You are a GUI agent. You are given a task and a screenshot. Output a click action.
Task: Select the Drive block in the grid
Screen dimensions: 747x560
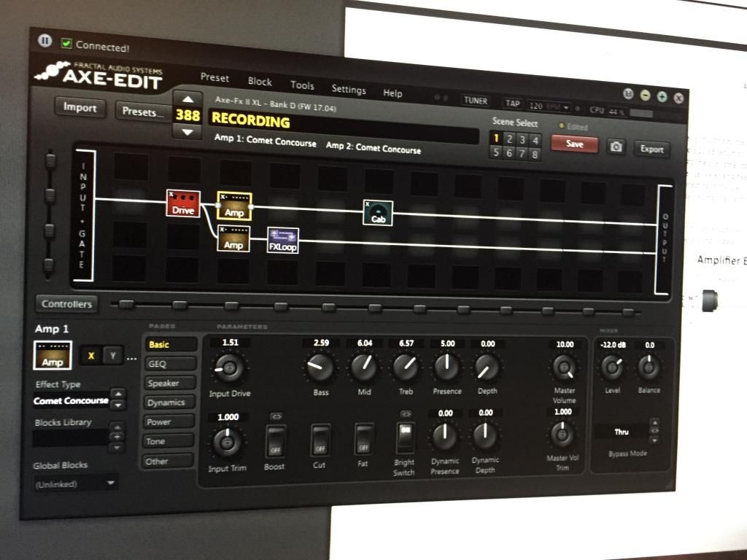pyautogui.click(x=183, y=203)
